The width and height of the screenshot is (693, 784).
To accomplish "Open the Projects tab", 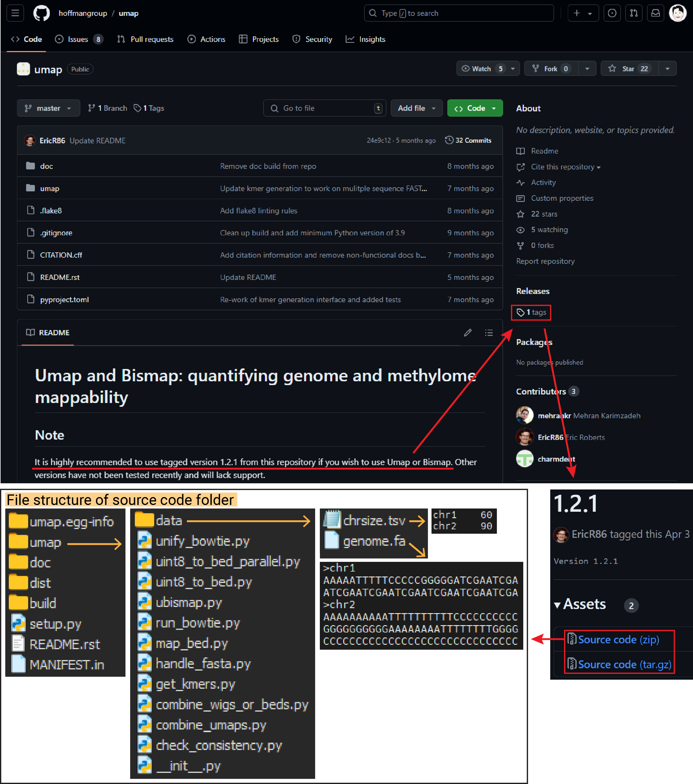I will point(259,39).
